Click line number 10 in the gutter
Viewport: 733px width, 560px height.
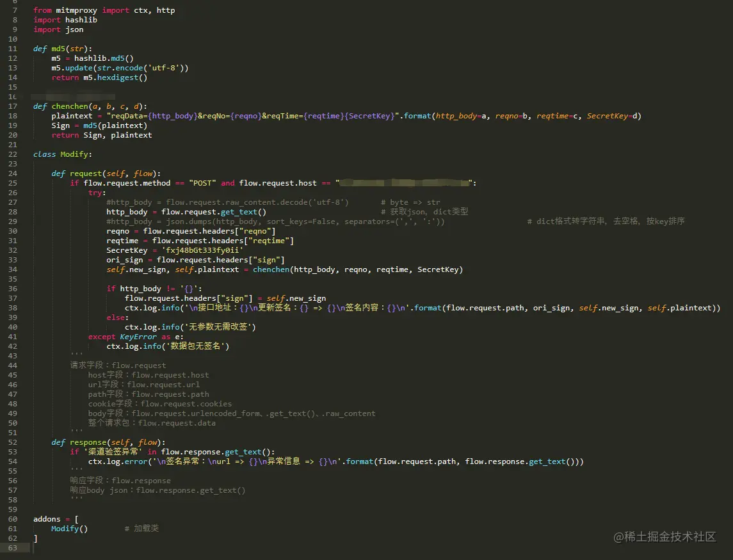pos(13,39)
